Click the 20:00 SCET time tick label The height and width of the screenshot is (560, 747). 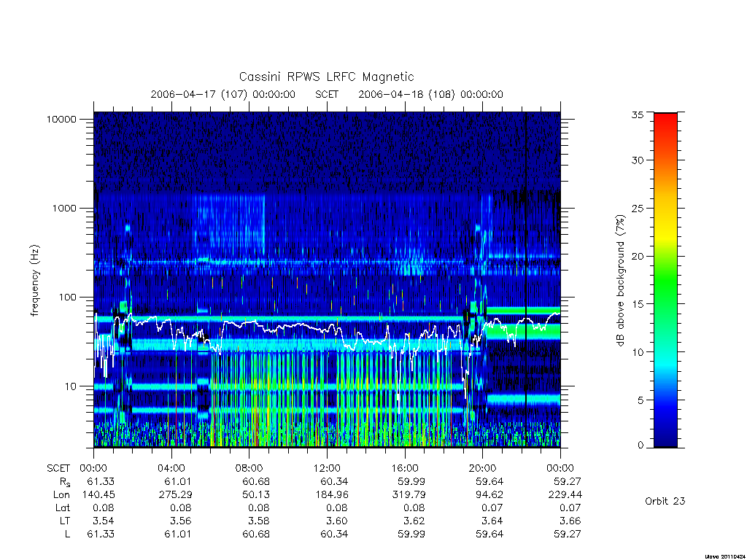coord(482,468)
